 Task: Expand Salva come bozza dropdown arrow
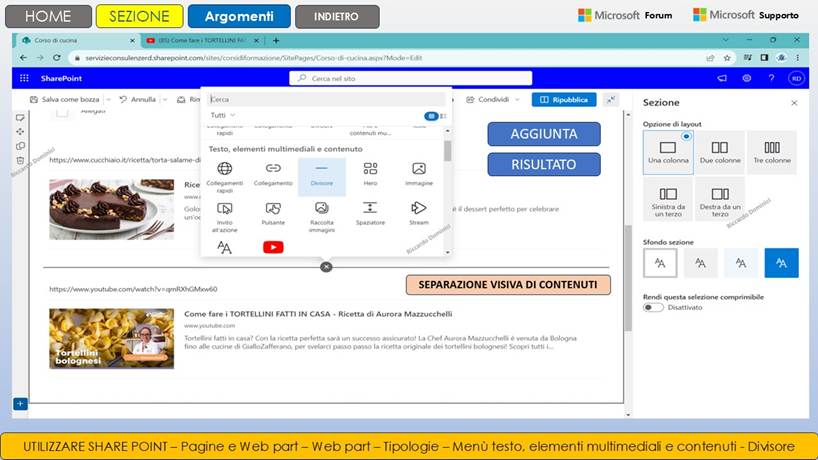pyautogui.click(x=108, y=100)
